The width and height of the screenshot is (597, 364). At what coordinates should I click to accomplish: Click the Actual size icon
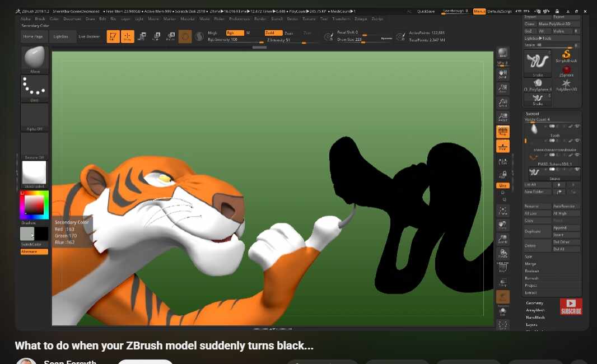tap(502, 103)
